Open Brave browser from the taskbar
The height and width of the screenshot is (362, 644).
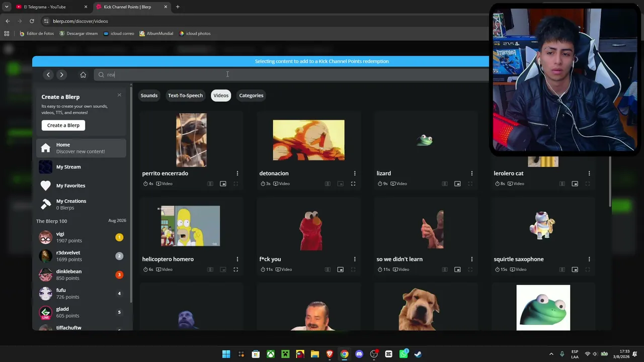point(330,354)
